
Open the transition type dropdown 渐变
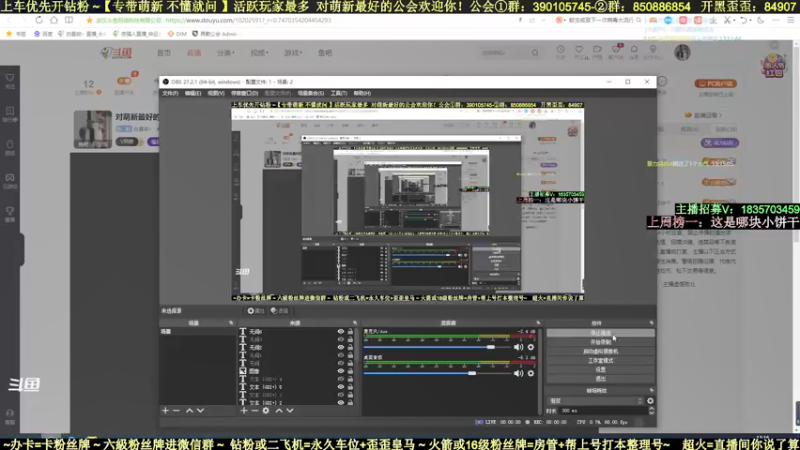[595, 401]
